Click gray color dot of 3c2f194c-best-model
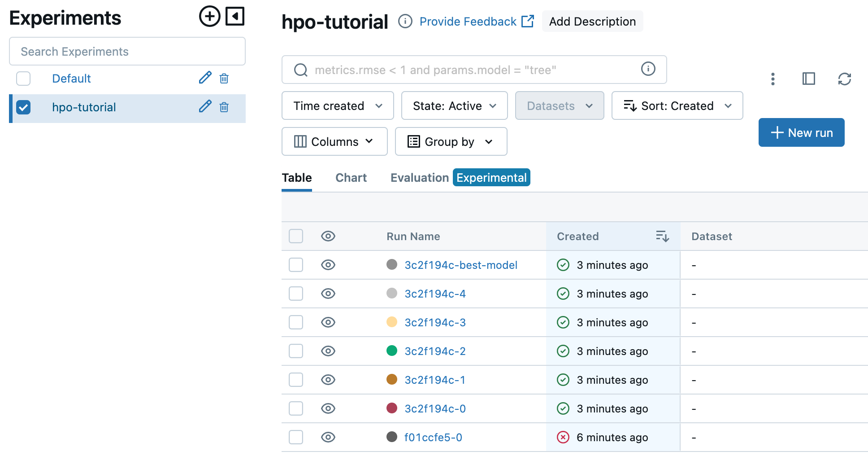 click(x=392, y=264)
